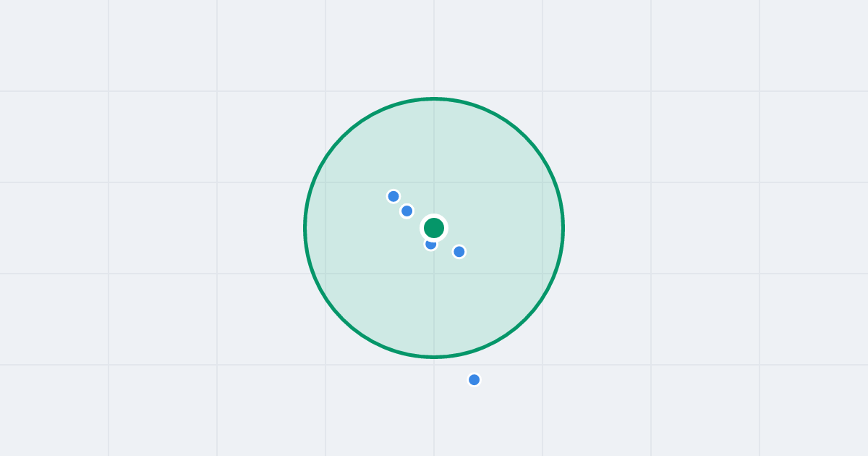This screenshot has height=456, width=868.
Task: Click the leftmost point of the green circle outline
Action: pyautogui.click(x=305, y=228)
